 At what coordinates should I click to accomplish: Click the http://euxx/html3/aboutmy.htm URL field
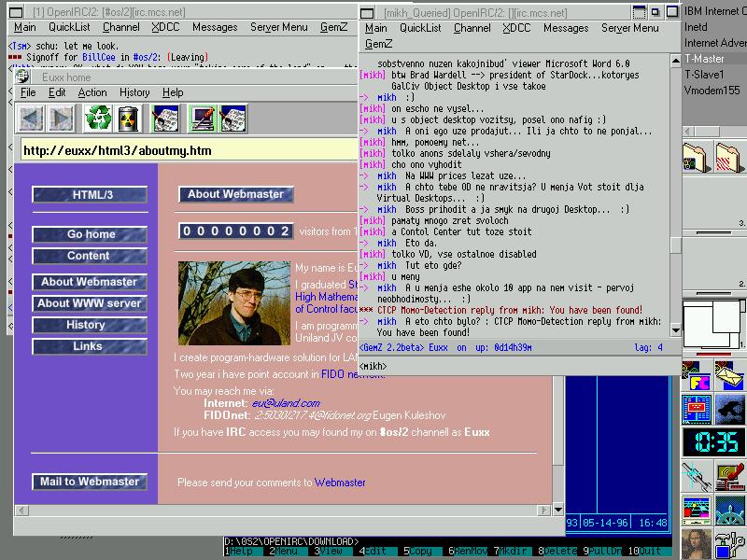(x=190, y=151)
